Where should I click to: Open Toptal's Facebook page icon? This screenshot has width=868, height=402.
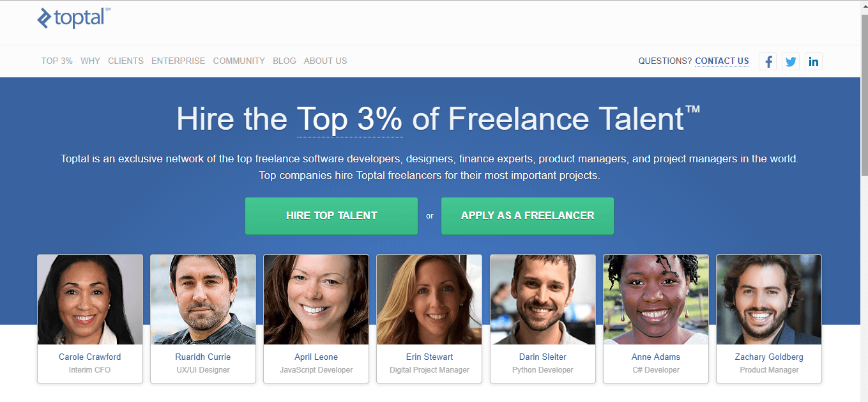pyautogui.click(x=768, y=61)
